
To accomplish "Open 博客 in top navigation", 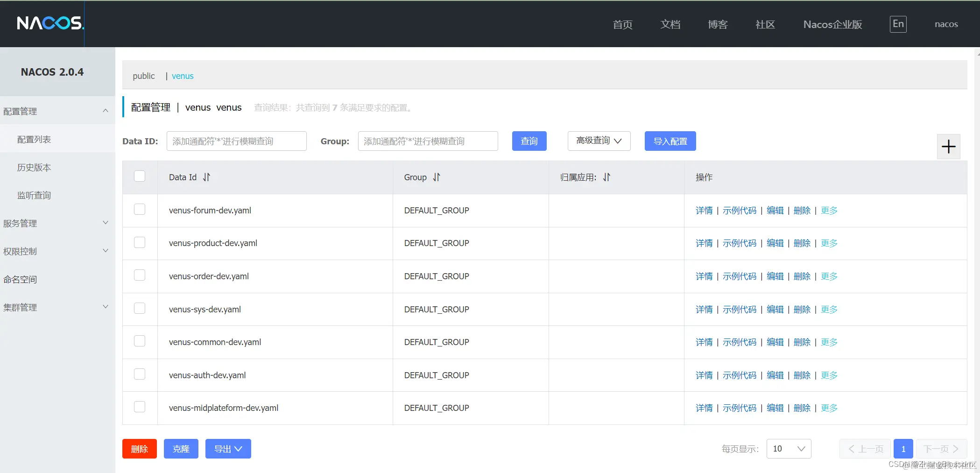I will coord(718,24).
